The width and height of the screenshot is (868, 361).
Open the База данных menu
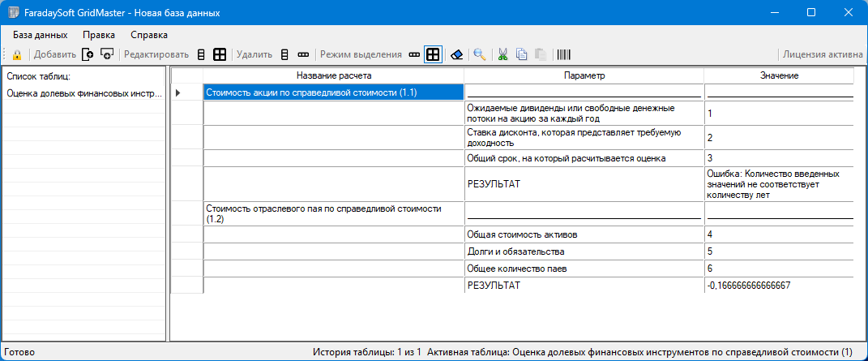point(40,35)
